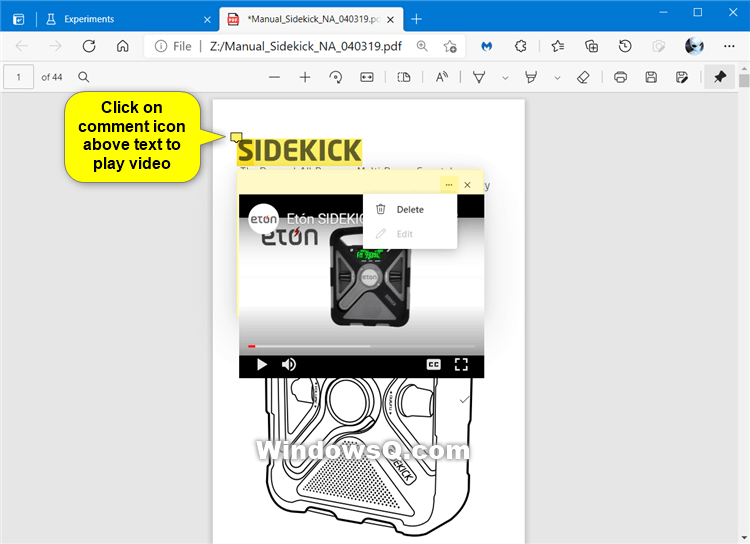This screenshot has height=544, width=750.
Task: Toggle the pin toolbar button
Action: (x=719, y=77)
